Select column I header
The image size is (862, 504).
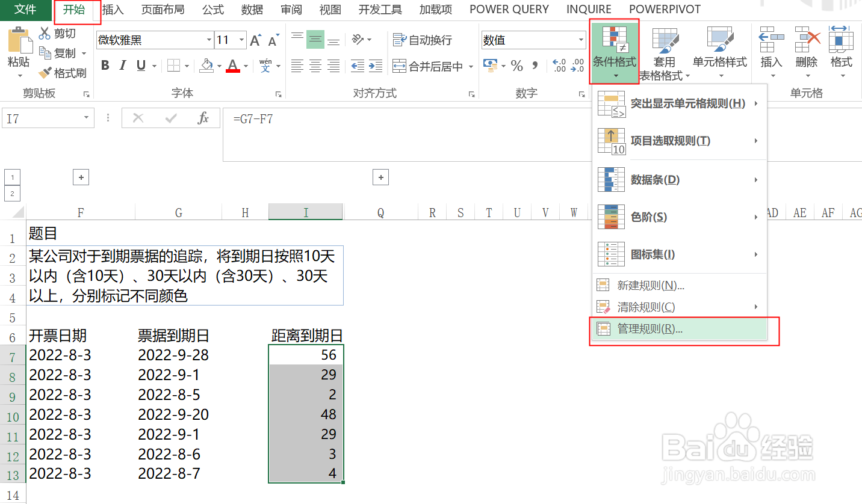[306, 212]
